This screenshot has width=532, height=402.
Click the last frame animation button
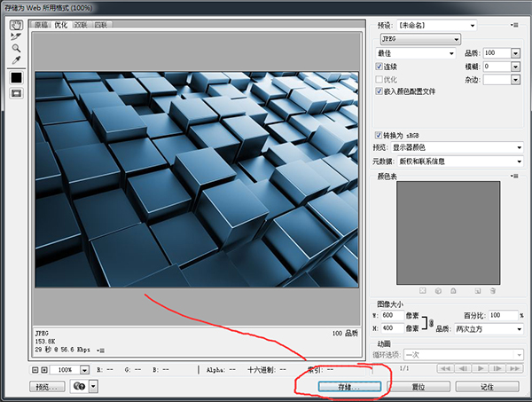[514, 368]
